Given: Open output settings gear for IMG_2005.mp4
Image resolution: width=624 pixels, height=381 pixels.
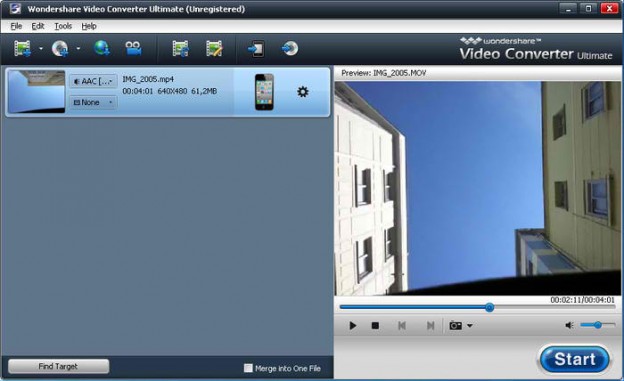Looking at the screenshot, I should coord(303,92).
